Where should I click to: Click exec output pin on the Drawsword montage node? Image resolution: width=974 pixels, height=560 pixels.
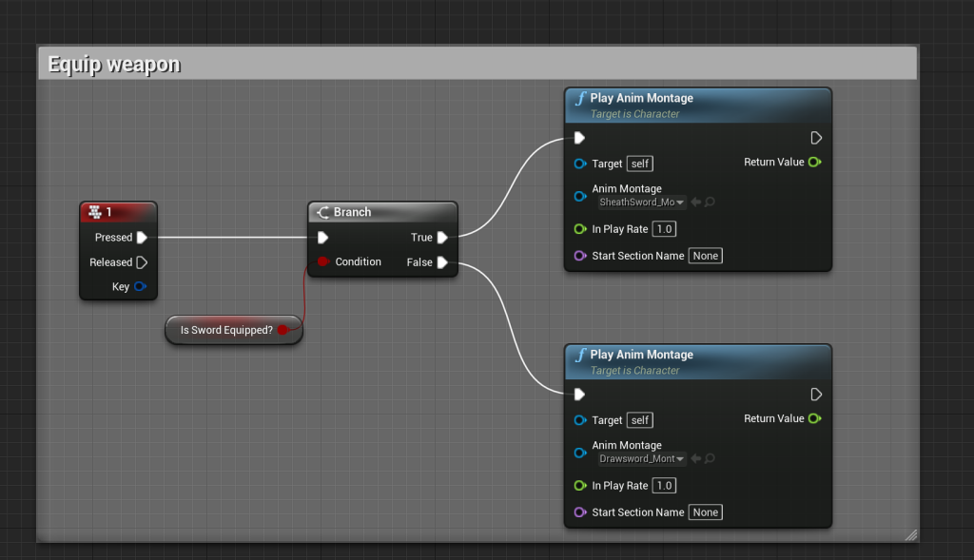815,395
